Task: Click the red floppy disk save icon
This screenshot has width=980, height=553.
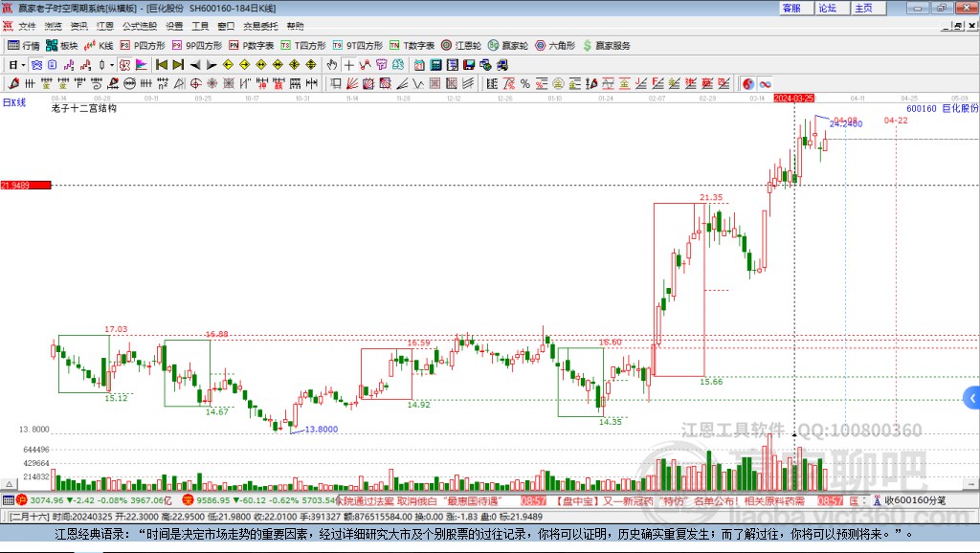Action: [469, 65]
